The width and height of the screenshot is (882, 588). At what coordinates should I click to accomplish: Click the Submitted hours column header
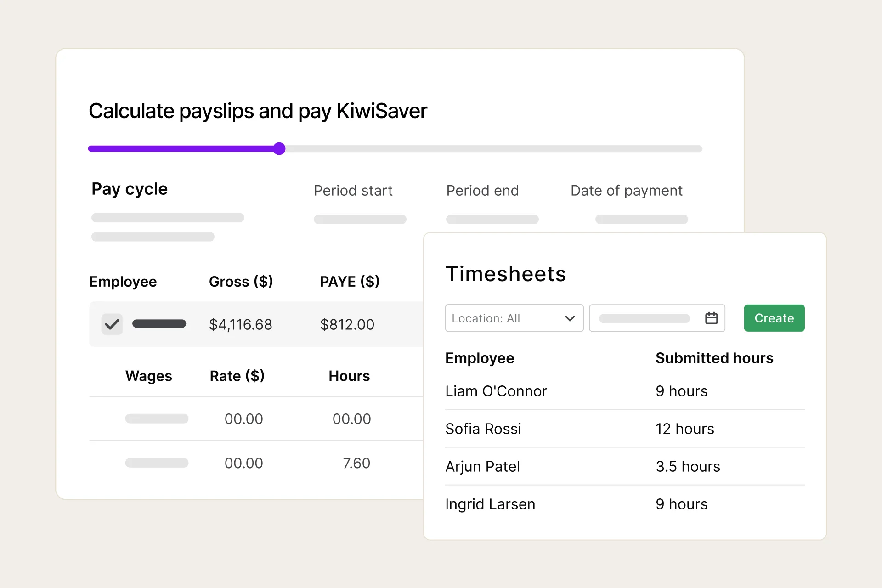point(714,358)
